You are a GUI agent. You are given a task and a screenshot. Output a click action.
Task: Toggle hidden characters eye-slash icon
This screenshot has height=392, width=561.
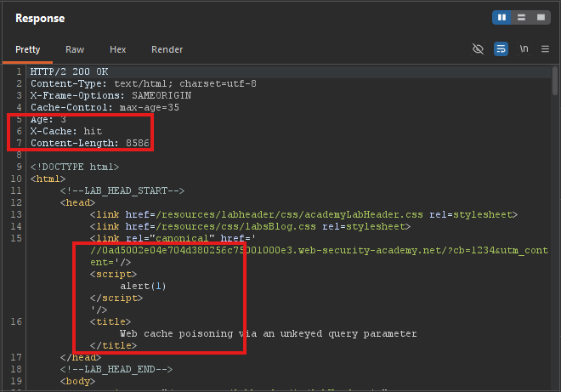[478, 48]
